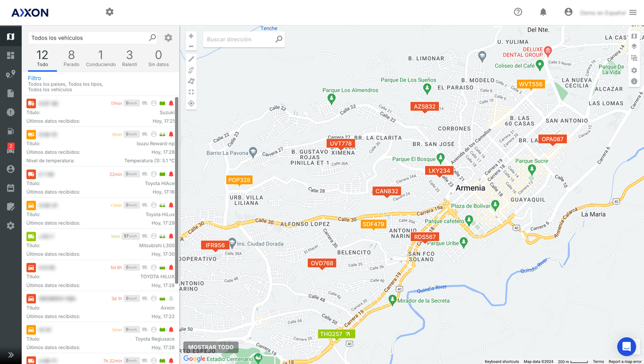Image resolution: width=644 pixels, height=364 pixels.
Task: Select the THG257 green vehicle marker
Action: click(336, 334)
